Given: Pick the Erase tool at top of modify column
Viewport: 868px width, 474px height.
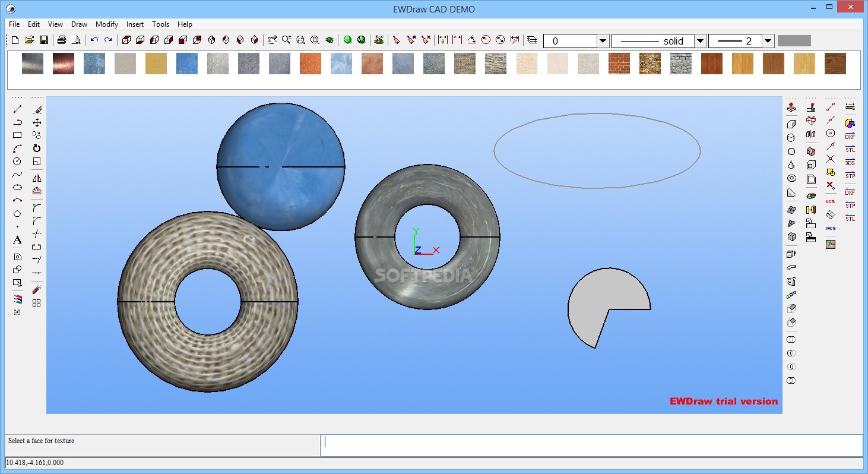Looking at the screenshot, I should pyautogui.click(x=37, y=109).
